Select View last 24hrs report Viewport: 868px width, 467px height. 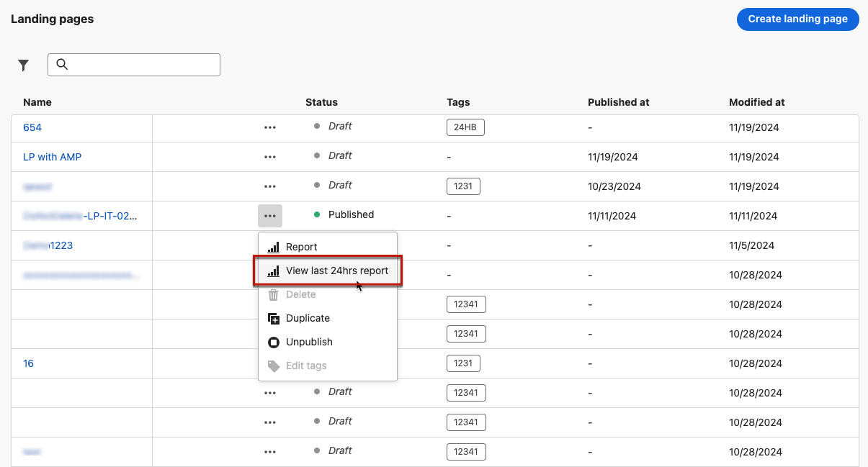[x=336, y=271]
